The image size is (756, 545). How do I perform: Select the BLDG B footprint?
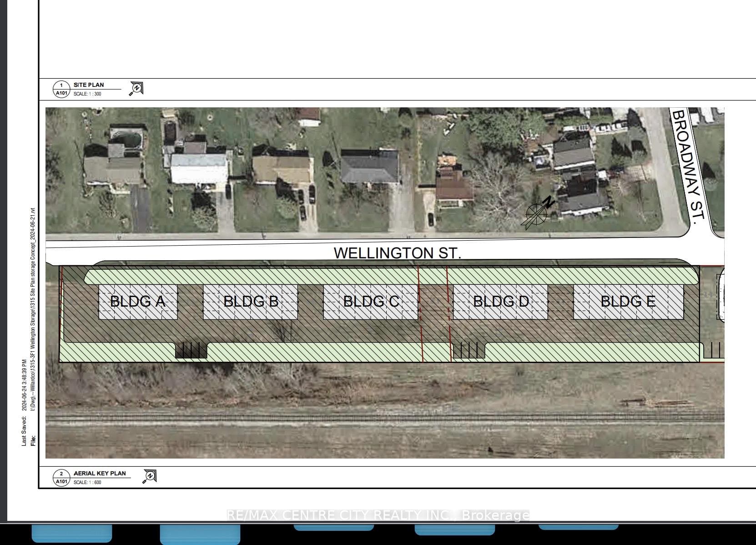[250, 302]
